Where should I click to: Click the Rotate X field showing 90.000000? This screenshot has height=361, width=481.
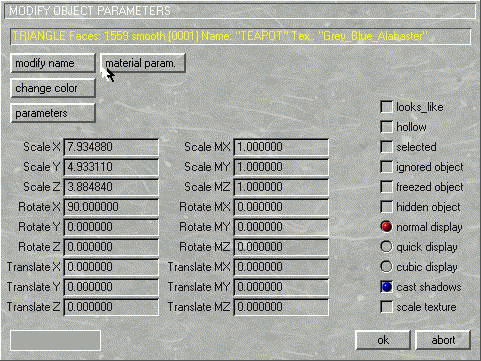coord(111,207)
